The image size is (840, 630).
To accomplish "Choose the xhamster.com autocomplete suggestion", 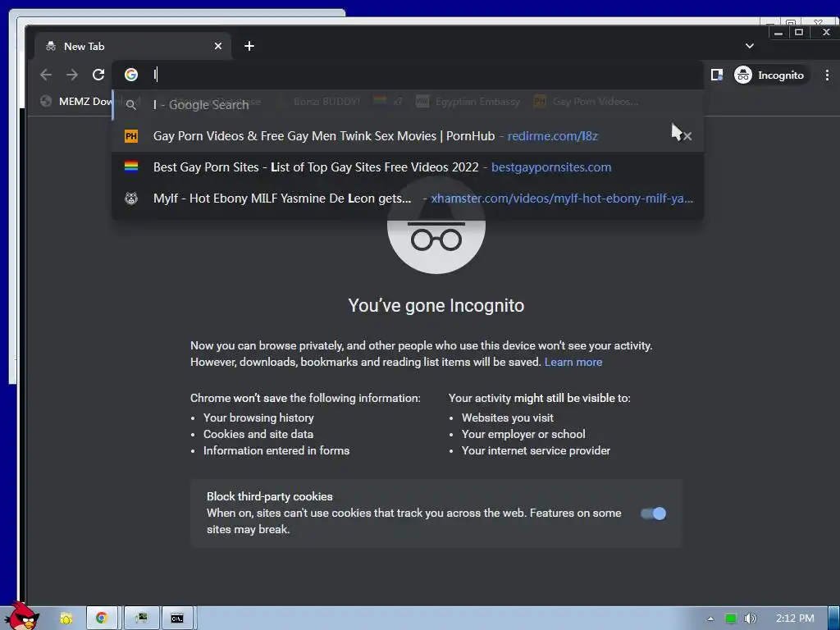I will (407, 199).
